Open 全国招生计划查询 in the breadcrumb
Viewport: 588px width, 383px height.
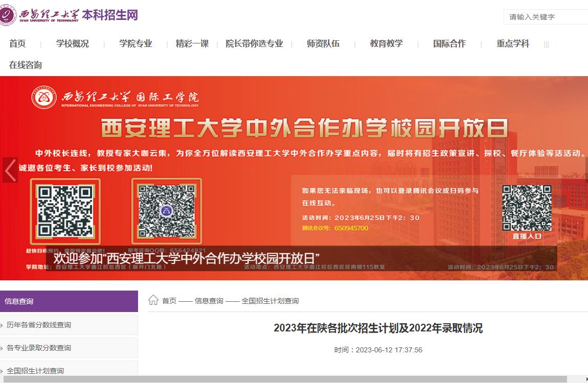tap(270, 301)
